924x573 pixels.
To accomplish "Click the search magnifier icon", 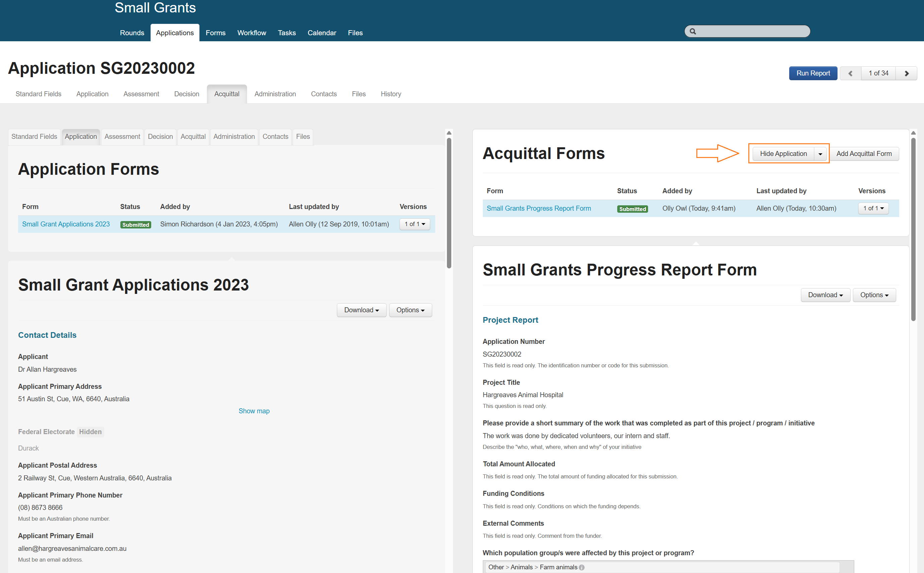I will pos(693,32).
